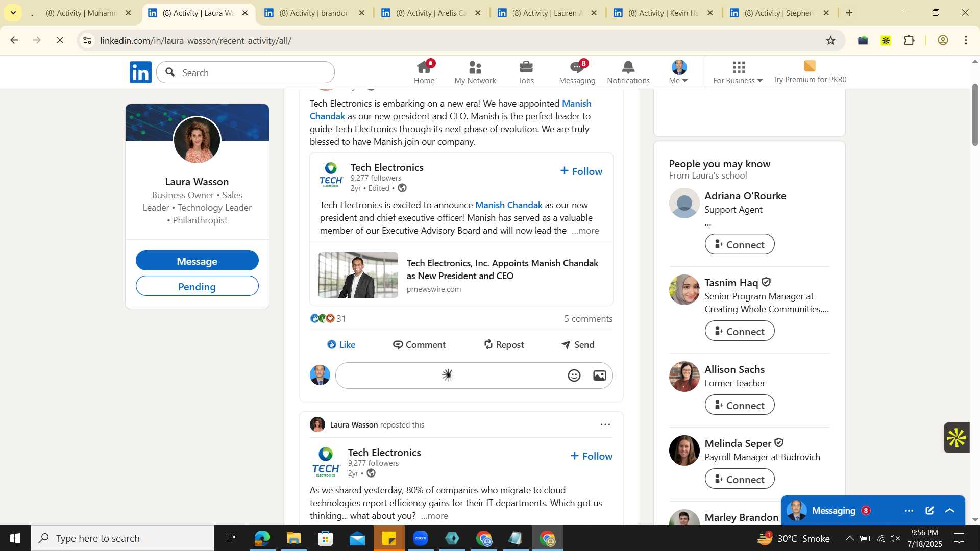
Task: Click the Pending connection button
Action: click(x=197, y=286)
